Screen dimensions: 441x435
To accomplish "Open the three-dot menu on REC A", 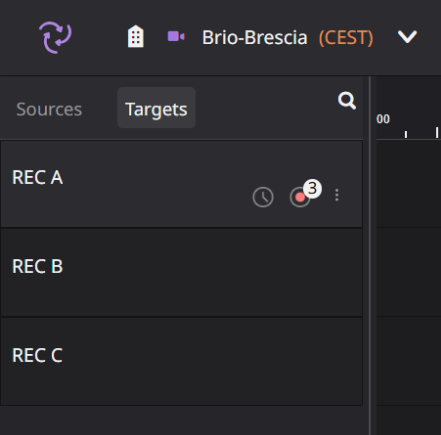I will [x=337, y=195].
